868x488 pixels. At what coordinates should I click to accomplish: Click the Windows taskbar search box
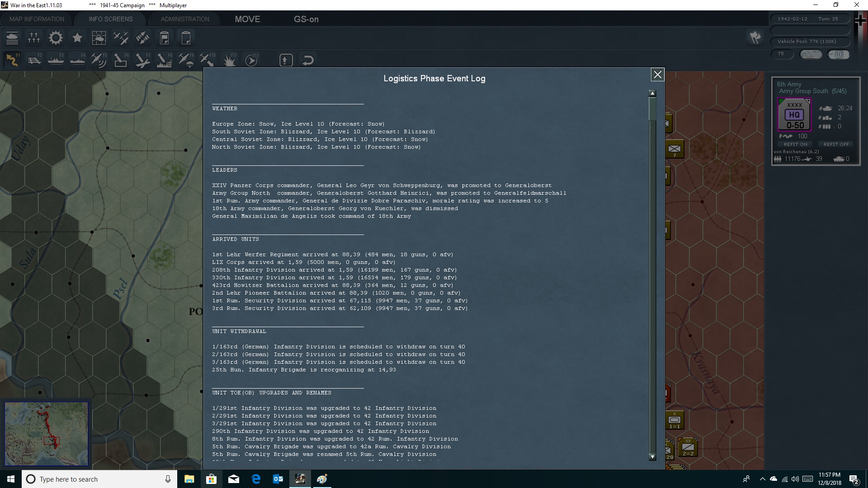pyautogui.click(x=99, y=479)
